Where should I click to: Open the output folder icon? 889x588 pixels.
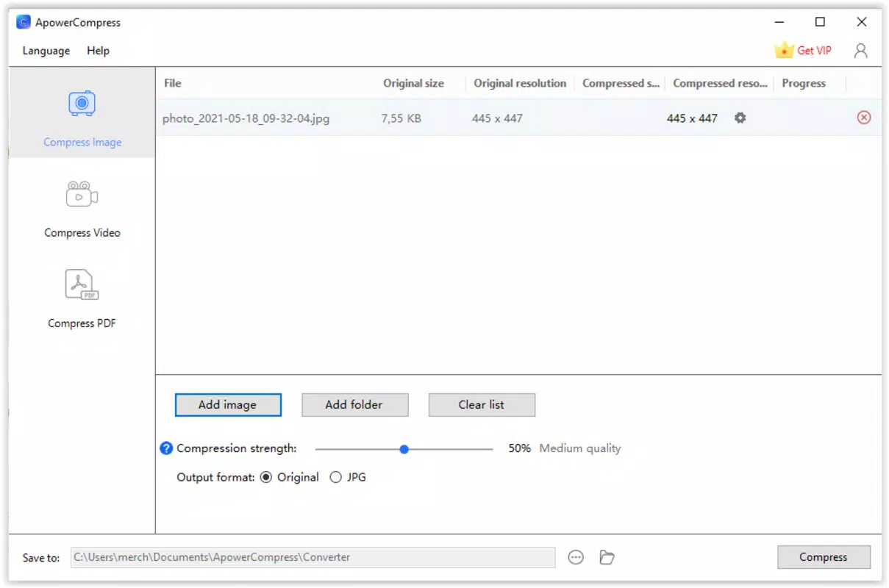click(x=607, y=557)
